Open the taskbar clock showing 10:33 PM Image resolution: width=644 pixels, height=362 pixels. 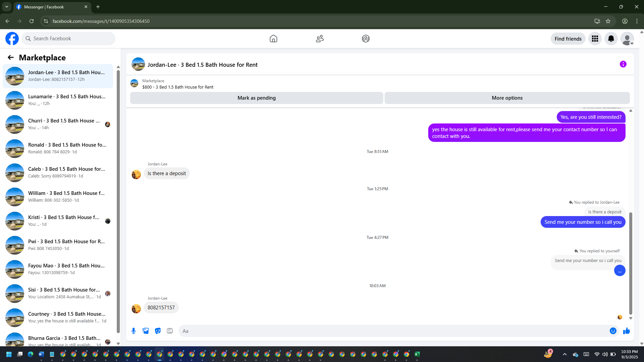629,354
